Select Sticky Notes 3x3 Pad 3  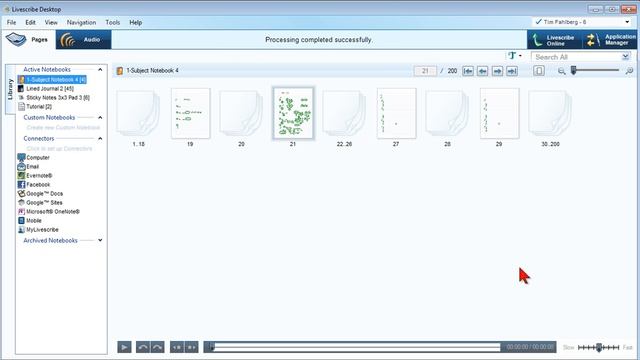coord(53,98)
